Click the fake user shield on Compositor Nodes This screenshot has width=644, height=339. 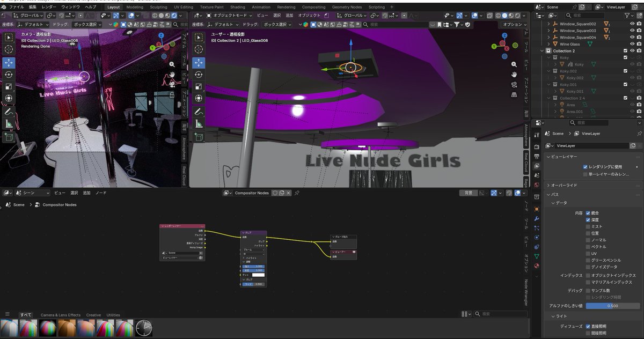coord(275,193)
